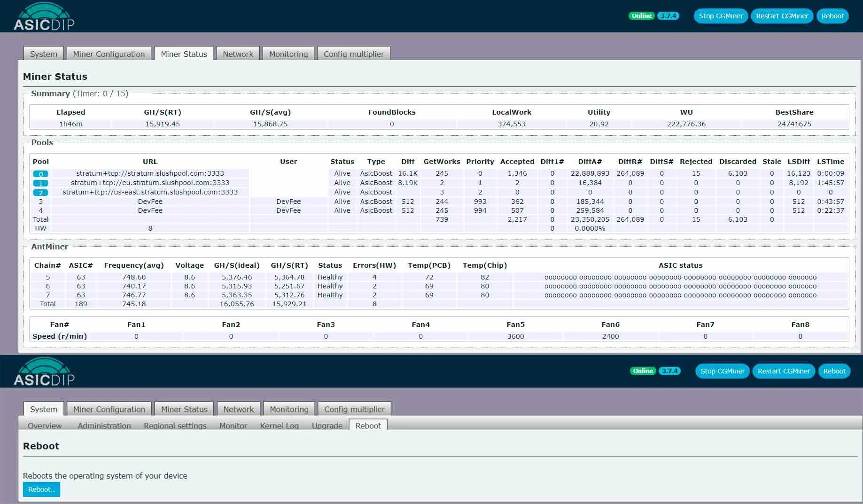This screenshot has height=504, width=863.
Task: Click the stratum.slushpool.com:3333 pool URL
Action: (x=150, y=173)
